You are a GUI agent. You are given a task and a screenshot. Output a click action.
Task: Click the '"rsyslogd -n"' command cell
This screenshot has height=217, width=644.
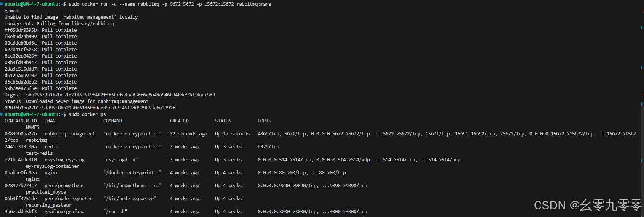click(121, 160)
